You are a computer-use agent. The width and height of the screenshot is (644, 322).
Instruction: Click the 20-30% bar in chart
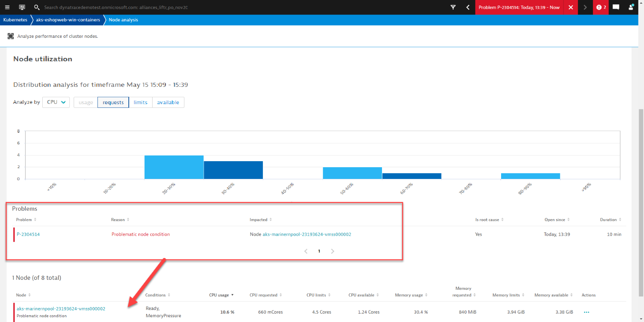174,167
